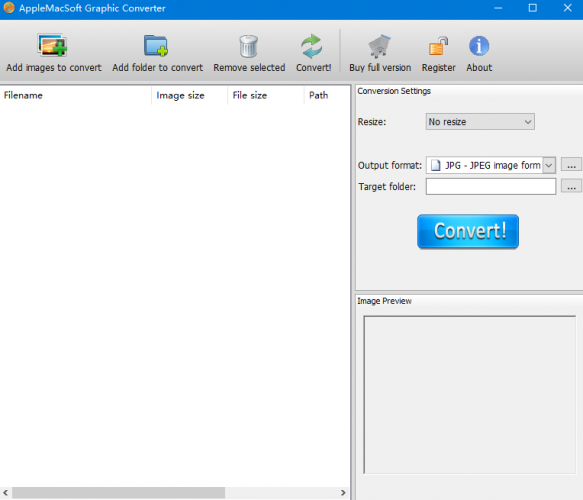Browse for target folder ellipsis button
Screen dimensions: 583x500
[571, 186]
